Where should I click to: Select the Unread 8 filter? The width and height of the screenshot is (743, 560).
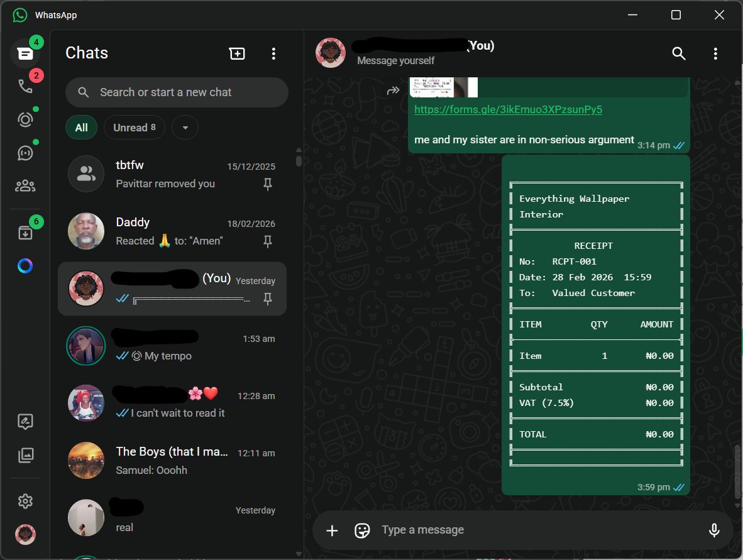click(135, 128)
